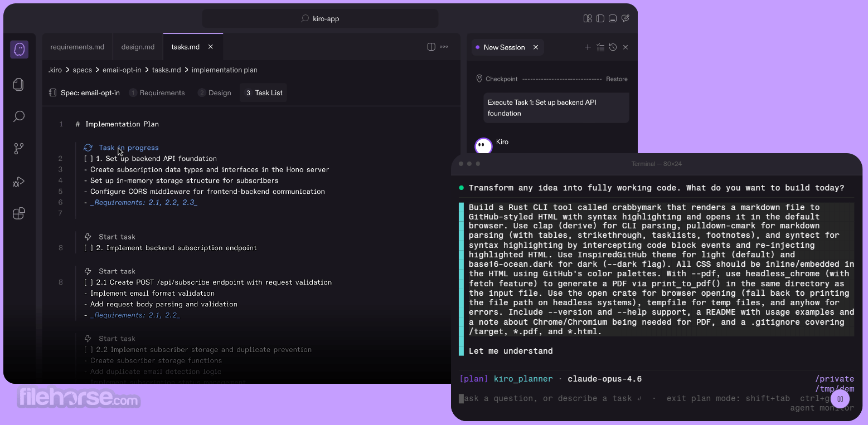Click the refresh icon beside Task in progress

pyautogui.click(x=88, y=148)
